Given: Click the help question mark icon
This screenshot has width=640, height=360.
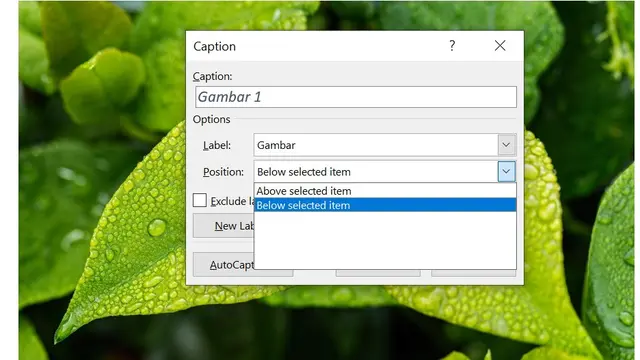Looking at the screenshot, I should (x=452, y=46).
